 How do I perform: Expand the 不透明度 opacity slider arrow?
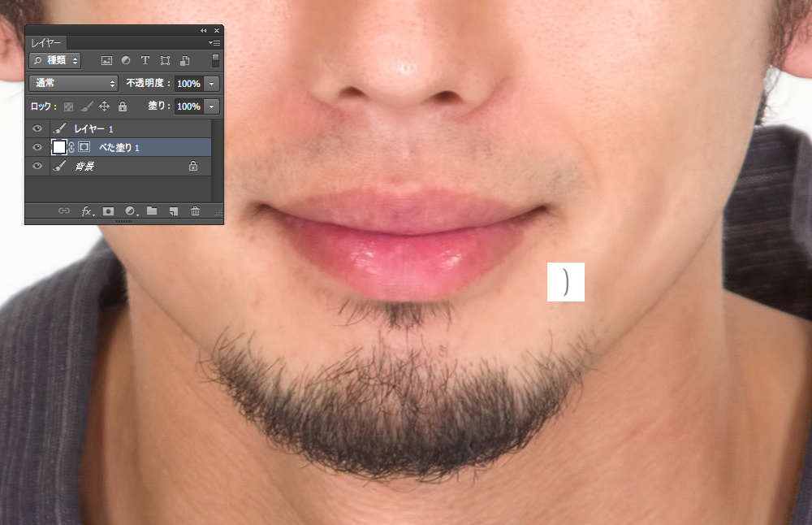pos(212,84)
